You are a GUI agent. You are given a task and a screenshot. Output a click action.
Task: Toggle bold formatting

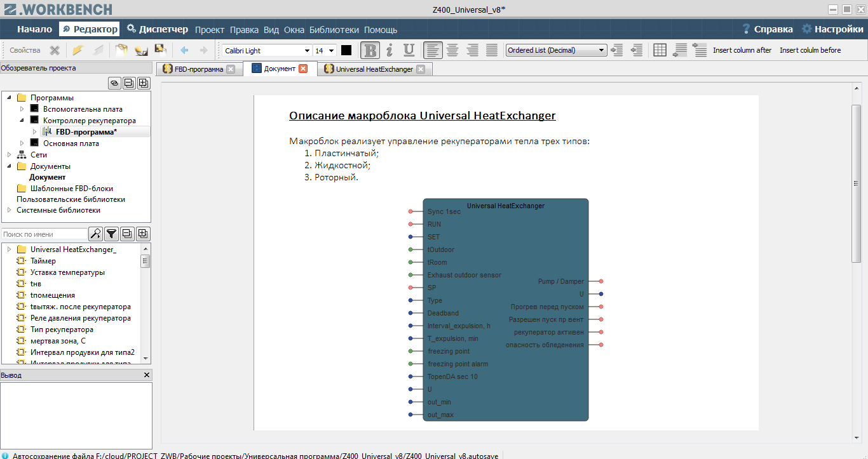[370, 50]
